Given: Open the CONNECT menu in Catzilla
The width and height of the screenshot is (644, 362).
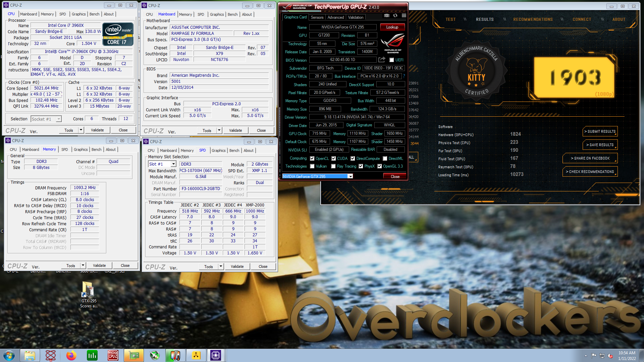Looking at the screenshot, I should coord(582,19).
